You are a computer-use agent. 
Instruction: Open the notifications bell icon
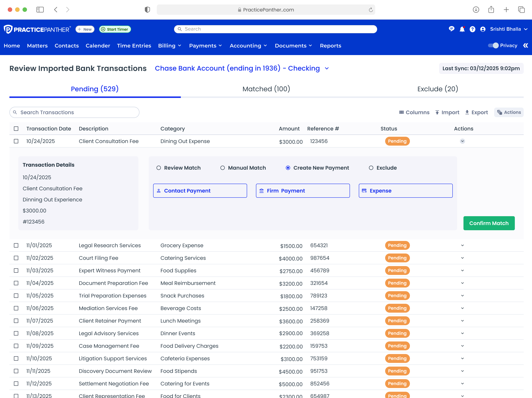(x=462, y=29)
